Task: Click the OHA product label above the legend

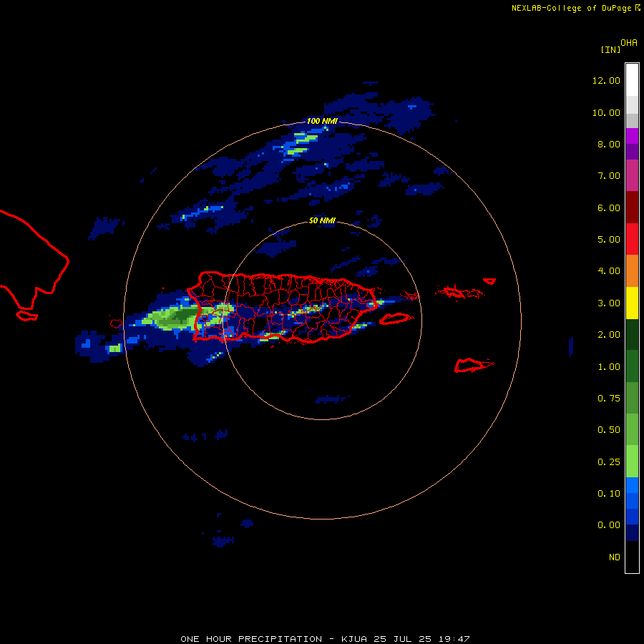Action: (629, 43)
